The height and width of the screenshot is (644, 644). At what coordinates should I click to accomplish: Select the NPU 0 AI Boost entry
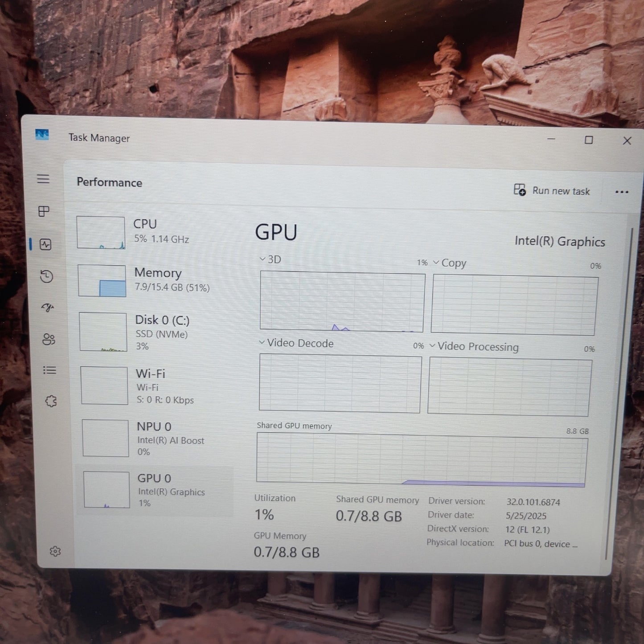click(152, 438)
